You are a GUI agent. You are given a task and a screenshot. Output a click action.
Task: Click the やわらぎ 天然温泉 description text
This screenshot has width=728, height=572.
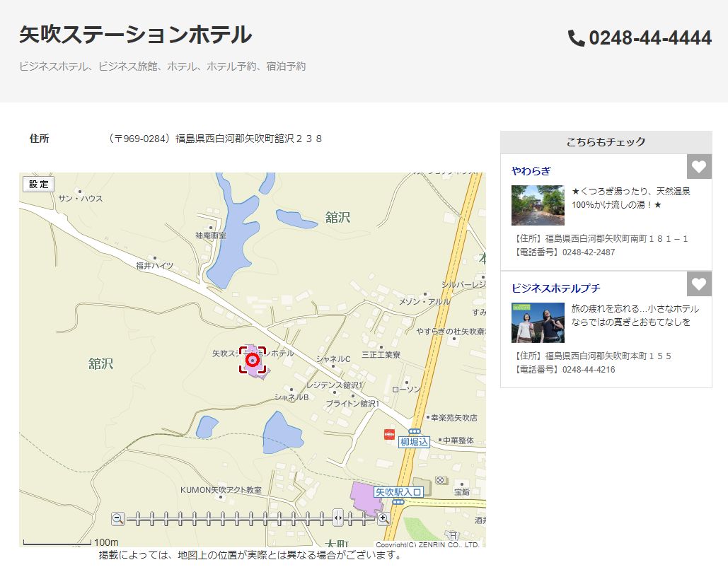[x=631, y=198]
